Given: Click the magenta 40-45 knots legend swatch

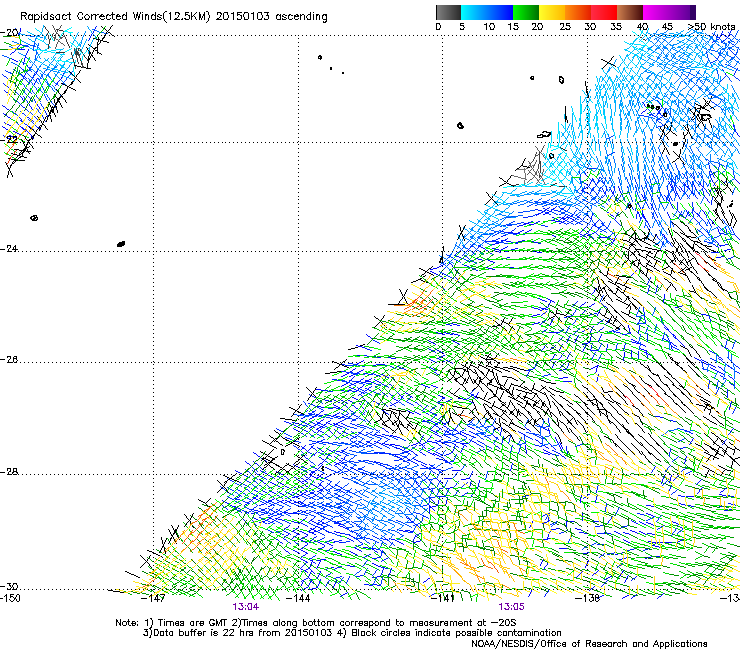Looking at the screenshot, I should pos(656,12).
